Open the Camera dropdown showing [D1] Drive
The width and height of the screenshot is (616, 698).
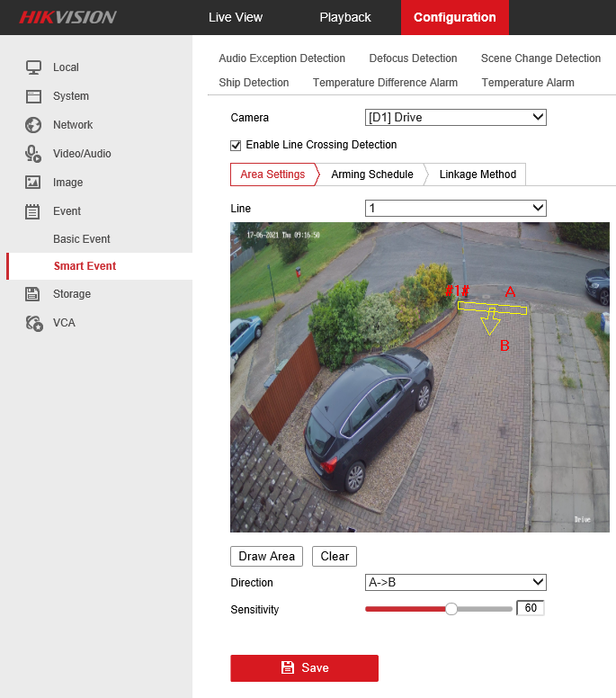[x=455, y=118]
